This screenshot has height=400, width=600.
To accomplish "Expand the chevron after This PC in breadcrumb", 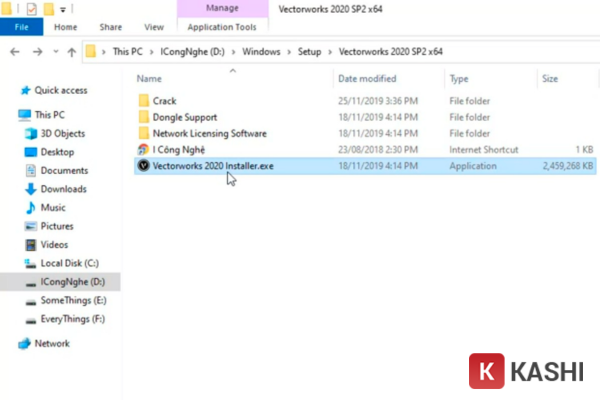I will 152,52.
